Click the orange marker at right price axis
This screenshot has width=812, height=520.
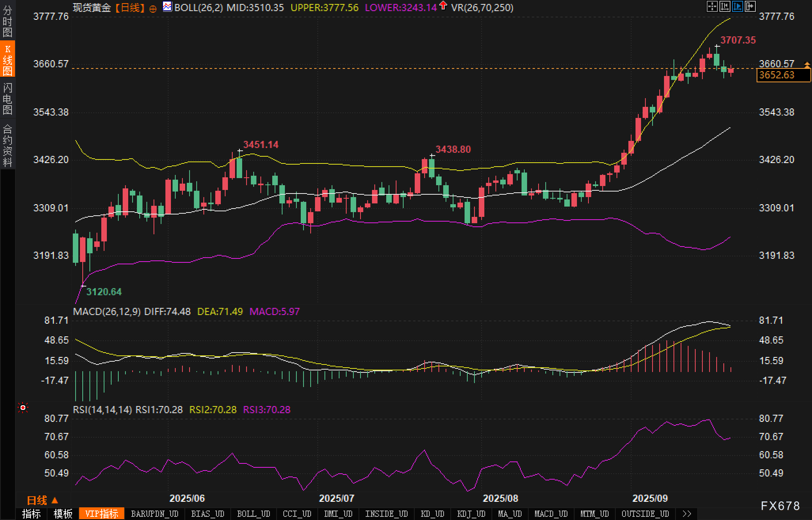pos(807,64)
